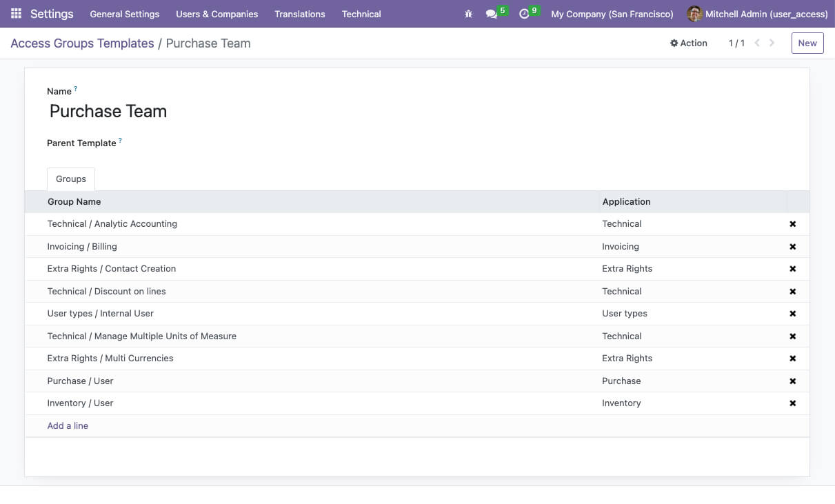Click the debug bug icon

click(x=469, y=14)
